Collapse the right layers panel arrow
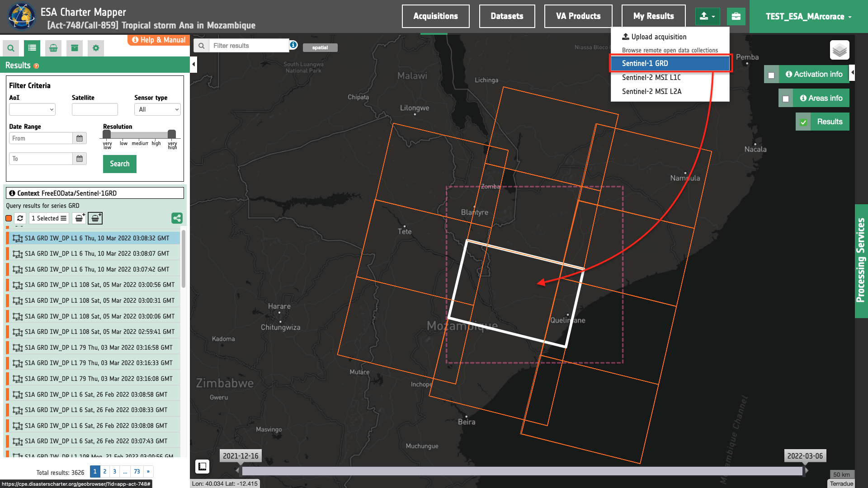This screenshot has height=488, width=868. (x=852, y=73)
